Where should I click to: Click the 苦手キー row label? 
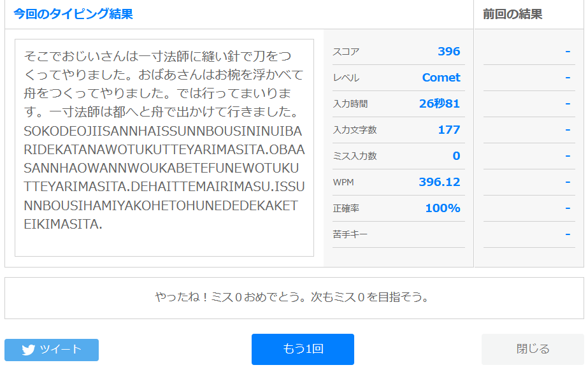[350, 234]
